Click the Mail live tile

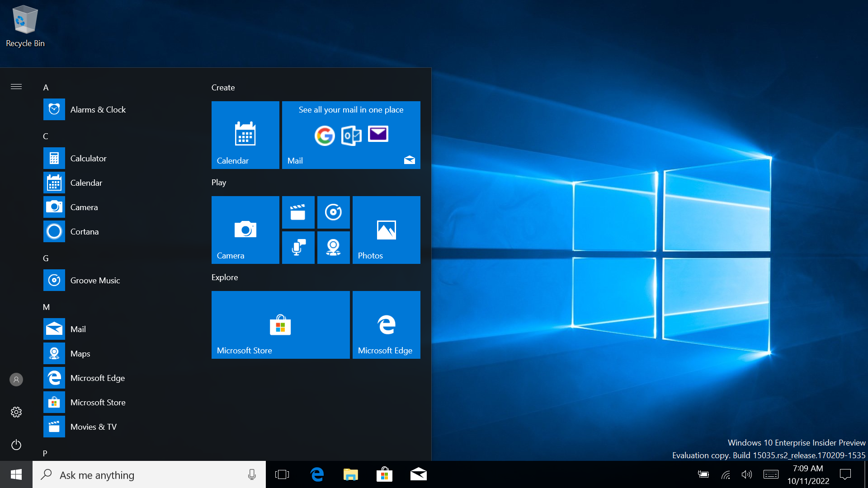(351, 135)
